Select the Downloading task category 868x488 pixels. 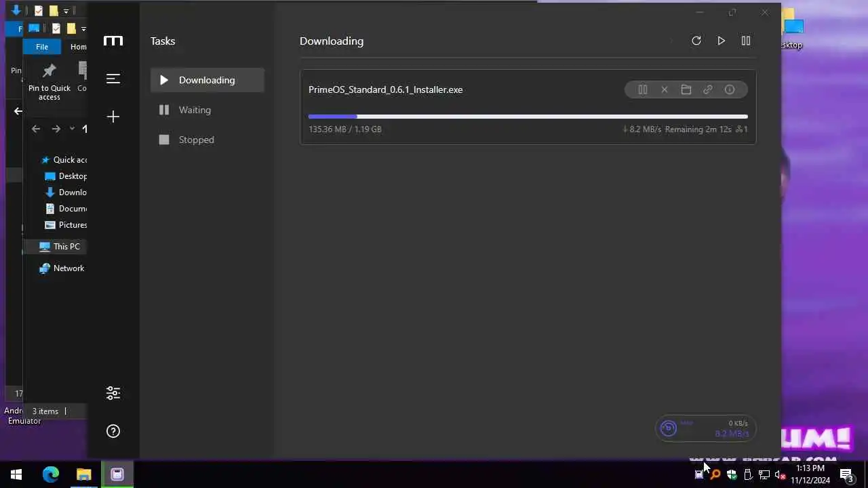(x=208, y=80)
